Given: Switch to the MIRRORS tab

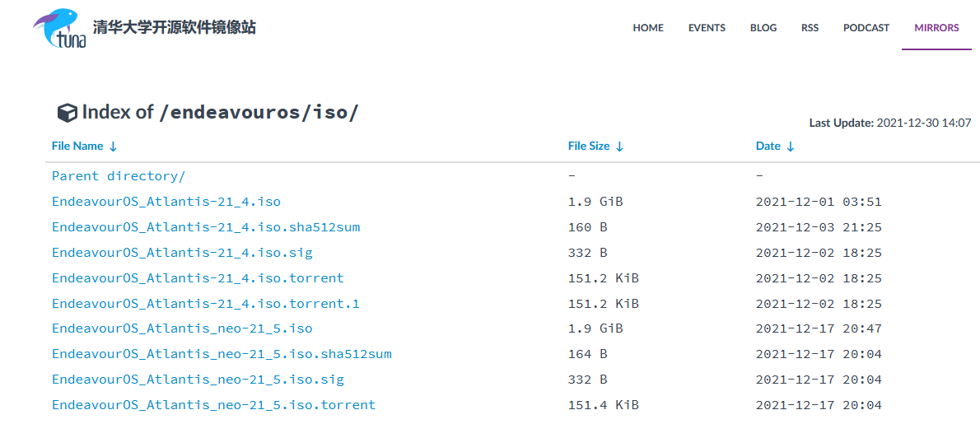Looking at the screenshot, I should coord(936,28).
